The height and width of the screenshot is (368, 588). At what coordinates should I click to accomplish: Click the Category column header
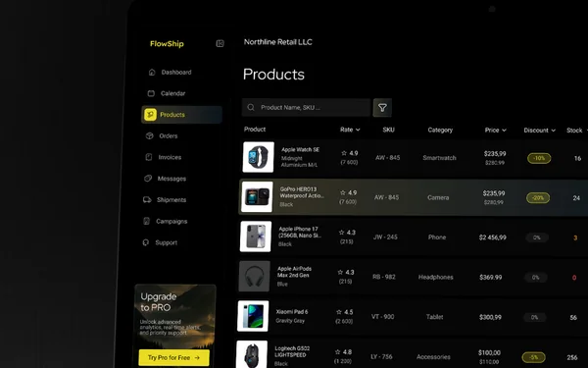440,130
